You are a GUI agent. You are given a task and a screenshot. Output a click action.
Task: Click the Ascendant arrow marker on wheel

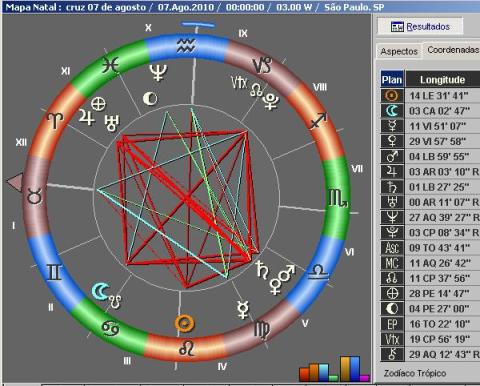pos(15,183)
